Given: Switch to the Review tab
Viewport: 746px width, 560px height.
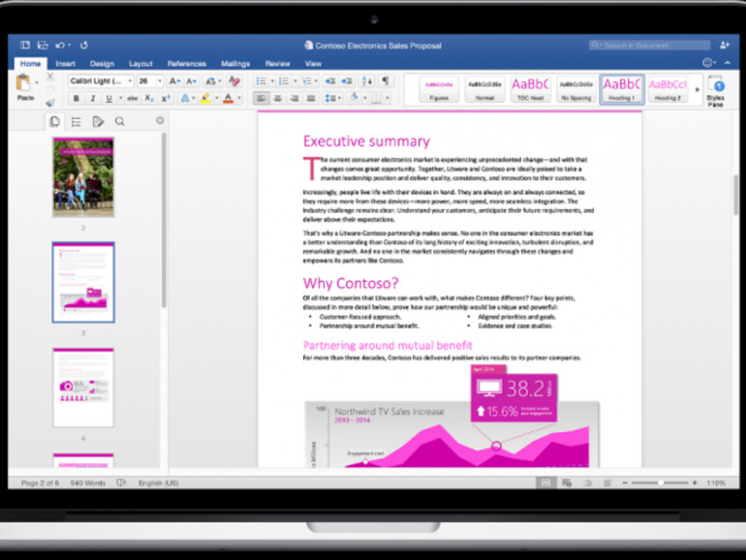Looking at the screenshot, I should click(277, 63).
